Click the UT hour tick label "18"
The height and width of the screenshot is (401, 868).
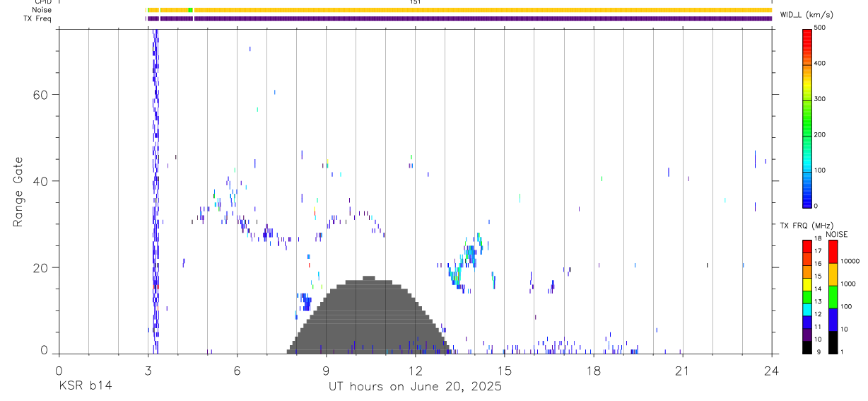coord(594,370)
